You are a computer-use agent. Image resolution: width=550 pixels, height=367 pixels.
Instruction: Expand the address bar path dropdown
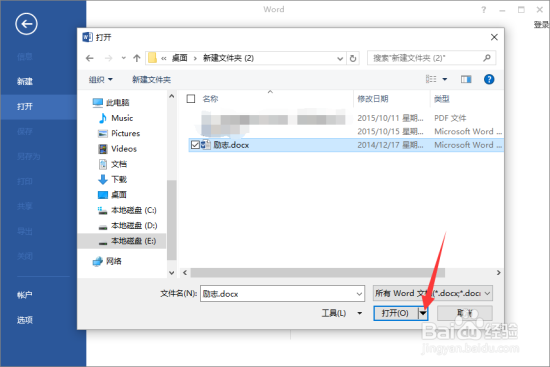[x=340, y=59]
